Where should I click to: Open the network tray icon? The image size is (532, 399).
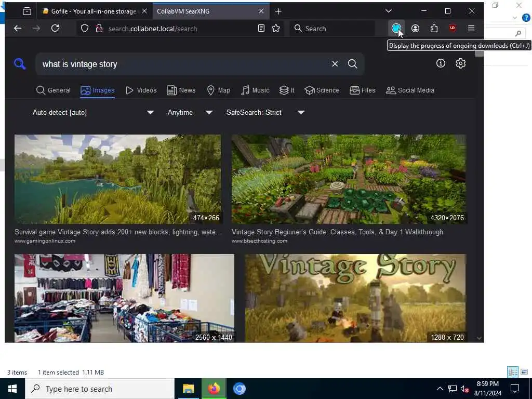pos(453,389)
